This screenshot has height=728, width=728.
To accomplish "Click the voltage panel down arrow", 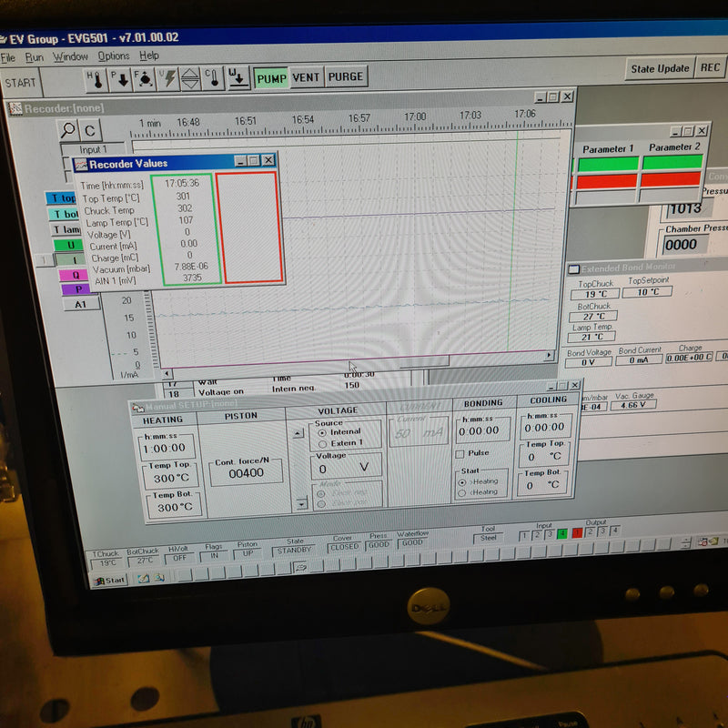I will click(302, 503).
